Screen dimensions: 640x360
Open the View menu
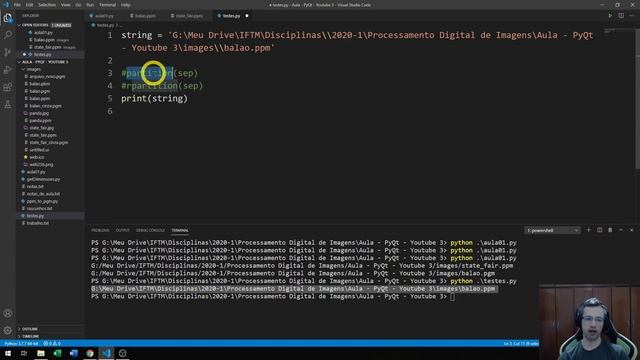(65, 5)
